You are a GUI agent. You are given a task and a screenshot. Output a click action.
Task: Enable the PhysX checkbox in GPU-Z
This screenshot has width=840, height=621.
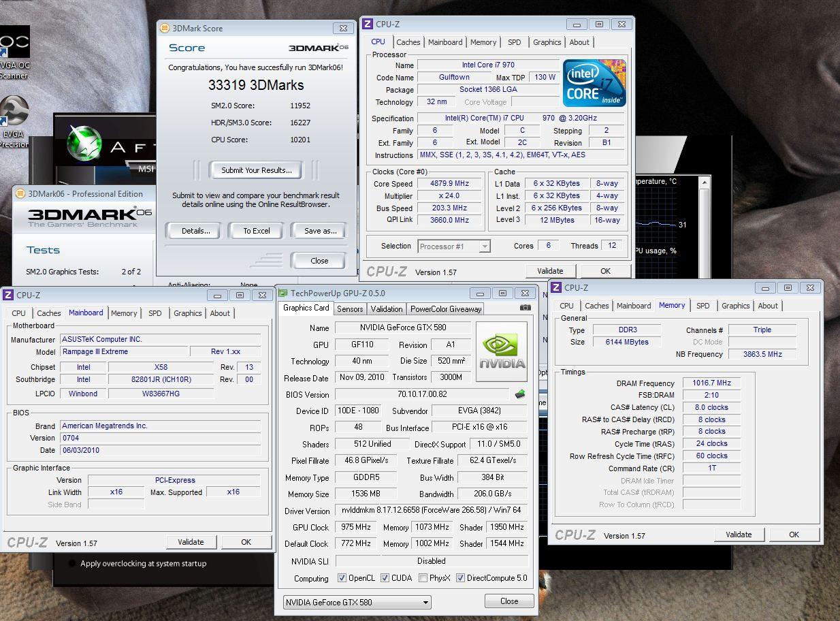(423, 578)
